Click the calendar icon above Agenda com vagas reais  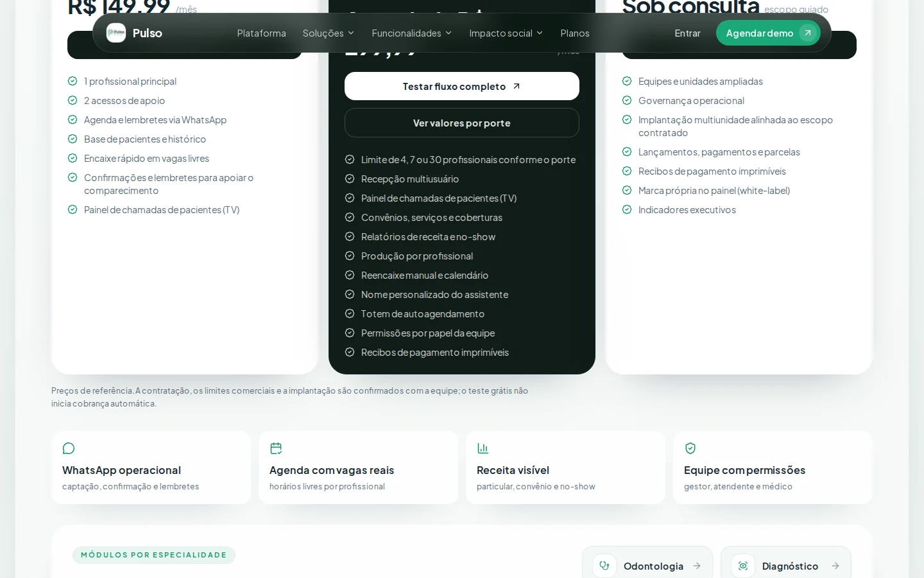[x=276, y=448]
